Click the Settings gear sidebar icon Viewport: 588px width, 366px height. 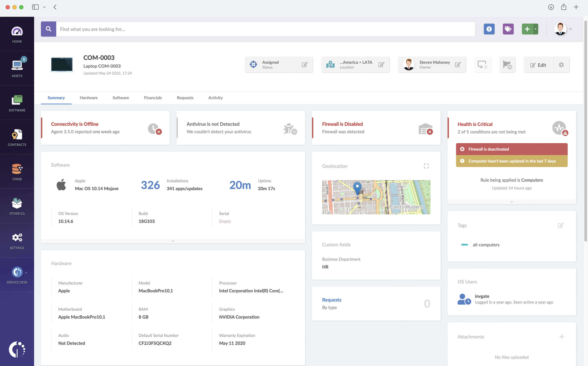click(17, 238)
